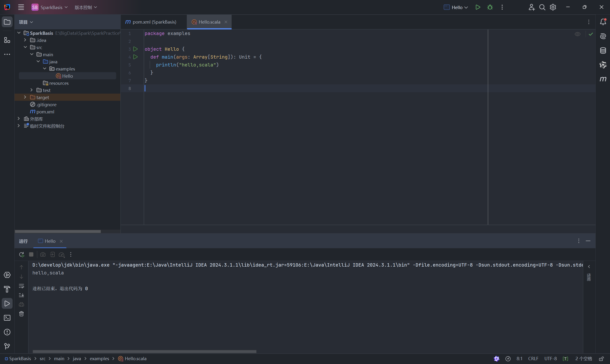Image resolution: width=610 pixels, height=364 pixels.
Task: Toggle reader mode eye icon in editor
Action: pyautogui.click(x=577, y=34)
